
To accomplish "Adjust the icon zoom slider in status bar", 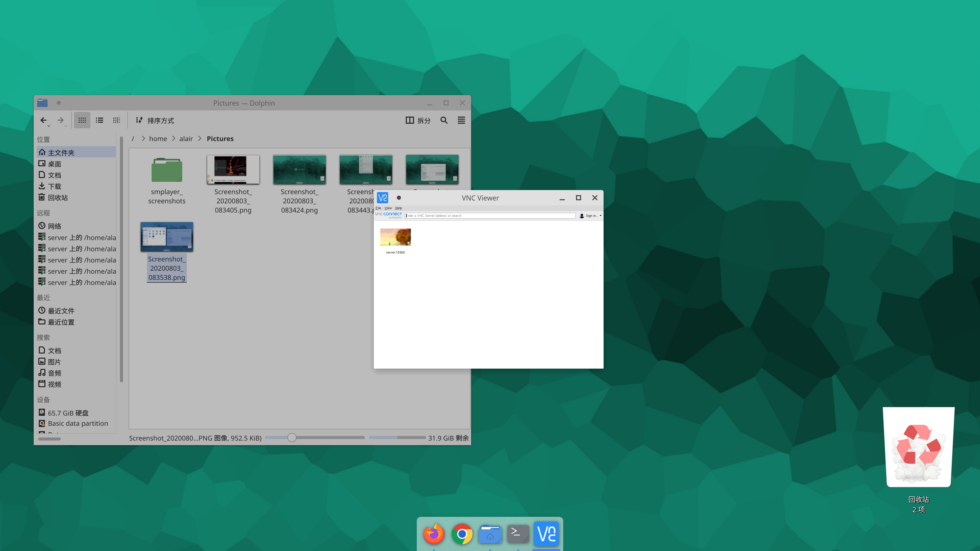I will 292,437.
